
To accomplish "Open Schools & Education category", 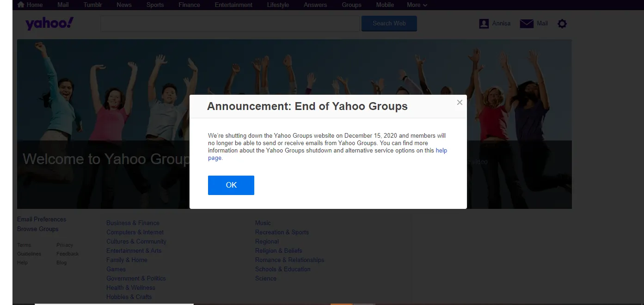I will click(x=282, y=269).
